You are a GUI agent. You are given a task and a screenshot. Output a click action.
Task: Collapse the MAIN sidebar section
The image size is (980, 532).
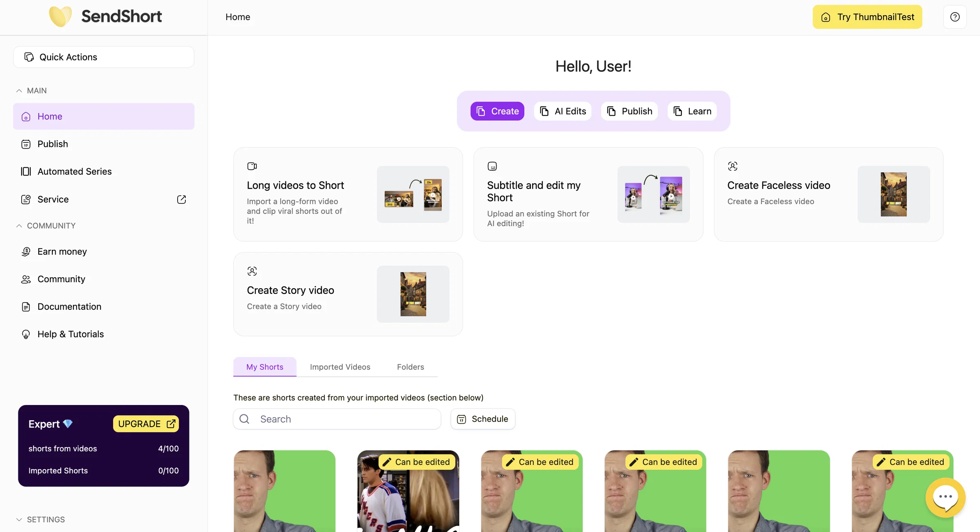pyautogui.click(x=19, y=91)
